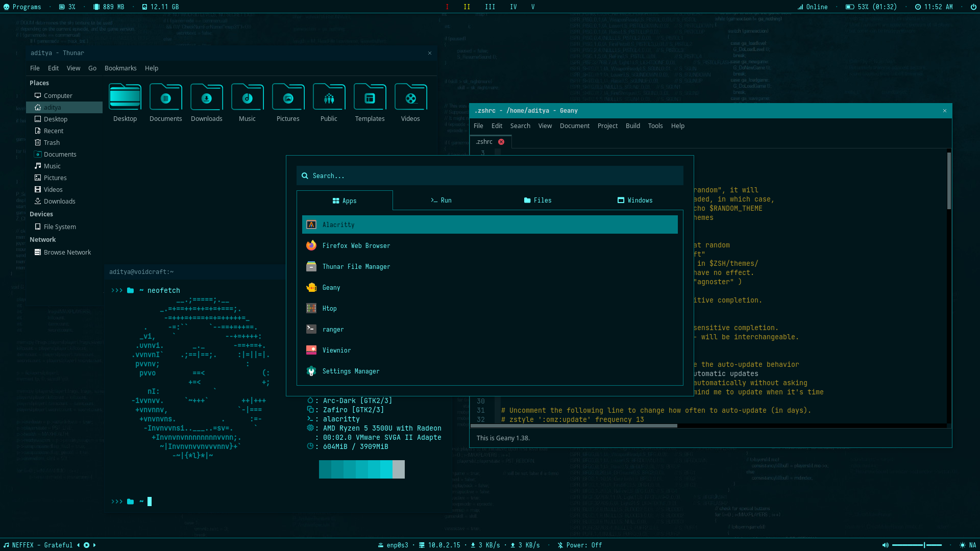Viewport: 980px width, 551px height.
Task: Select Trash in the Thunar sidebar
Action: 52,143
